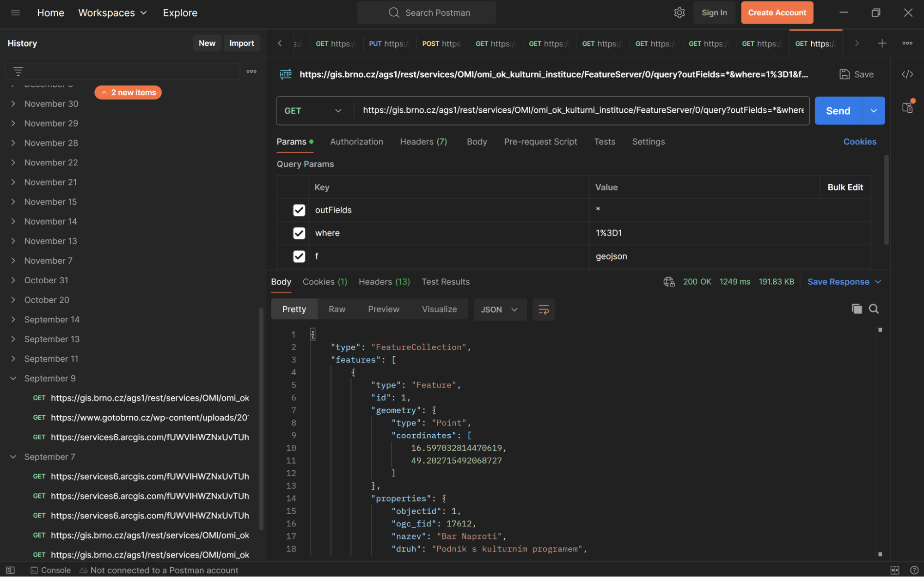The width and height of the screenshot is (924, 577).
Task: Open Save Response dropdown
Action: coord(844,281)
